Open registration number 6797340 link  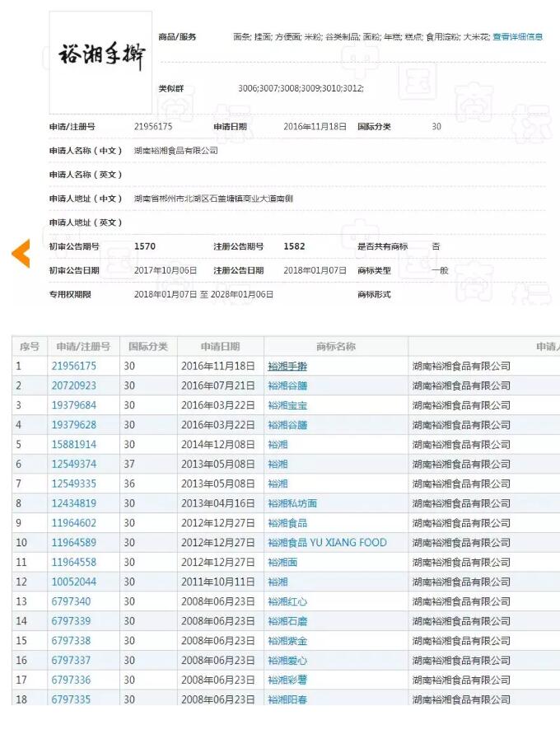(71, 601)
